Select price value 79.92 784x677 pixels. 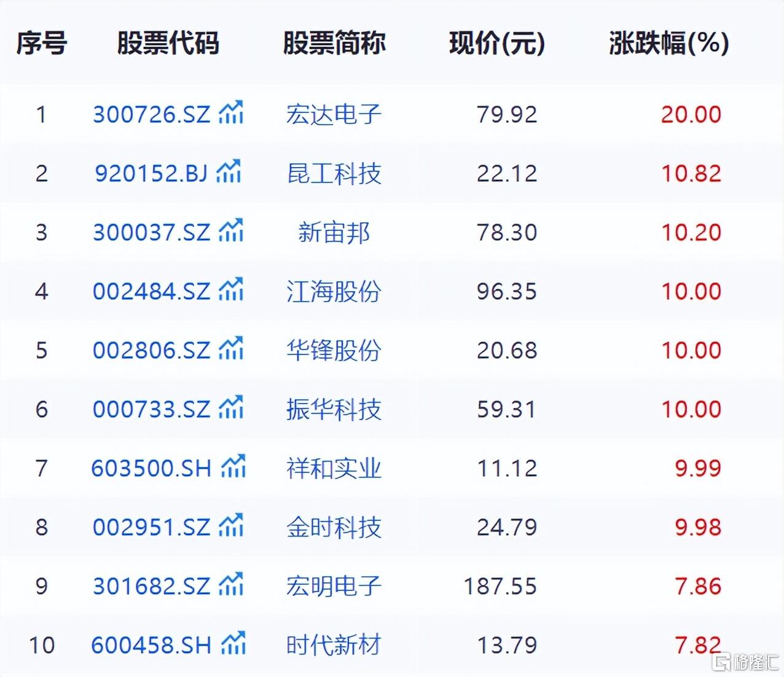[x=507, y=114]
